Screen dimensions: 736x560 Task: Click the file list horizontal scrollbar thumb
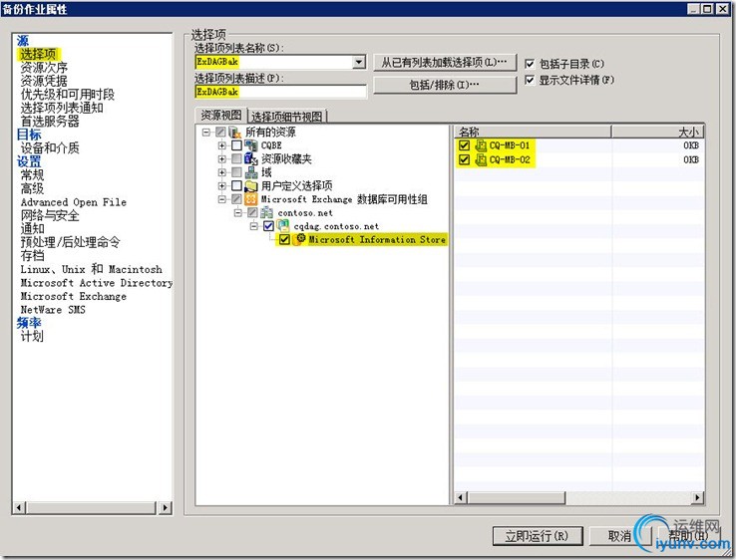click(x=517, y=497)
